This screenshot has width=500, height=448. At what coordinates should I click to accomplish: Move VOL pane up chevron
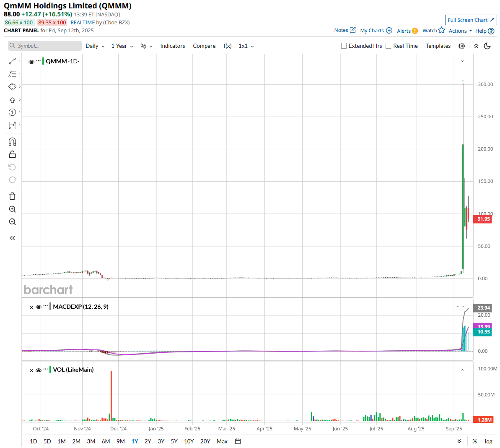[463, 370]
